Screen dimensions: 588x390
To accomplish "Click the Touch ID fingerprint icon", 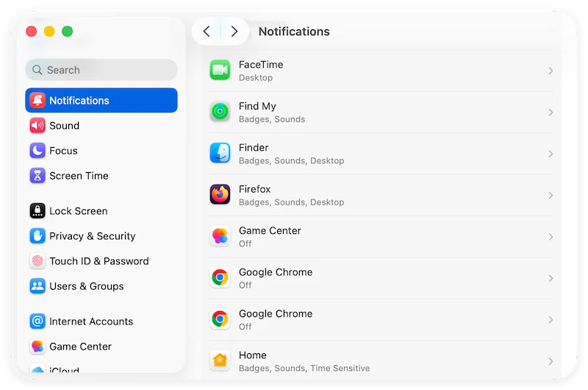I will point(37,261).
